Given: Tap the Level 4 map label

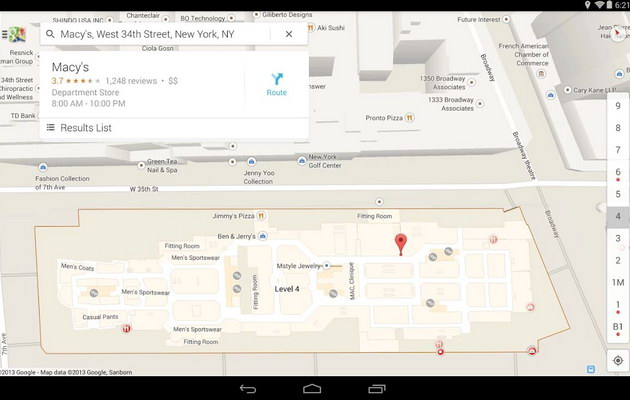Looking at the screenshot, I should click(x=287, y=289).
